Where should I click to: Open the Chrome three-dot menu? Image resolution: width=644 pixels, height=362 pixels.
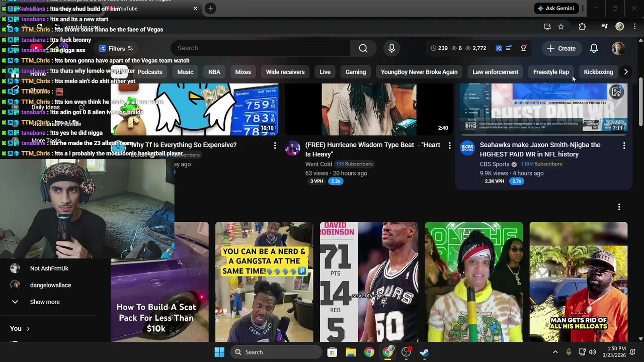634,27
